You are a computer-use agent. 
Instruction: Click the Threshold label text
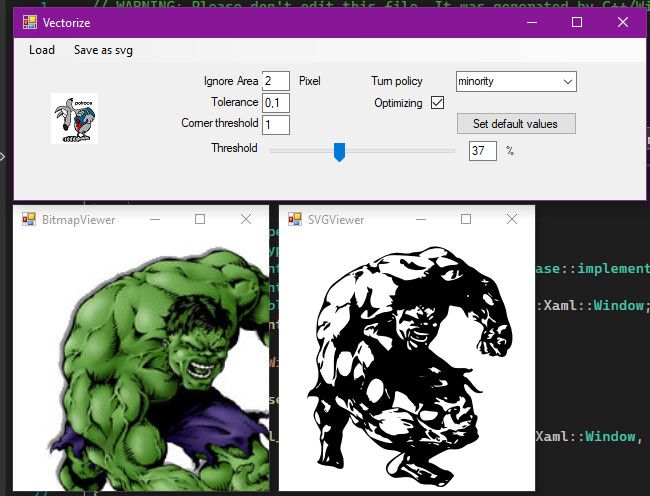(x=234, y=148)
